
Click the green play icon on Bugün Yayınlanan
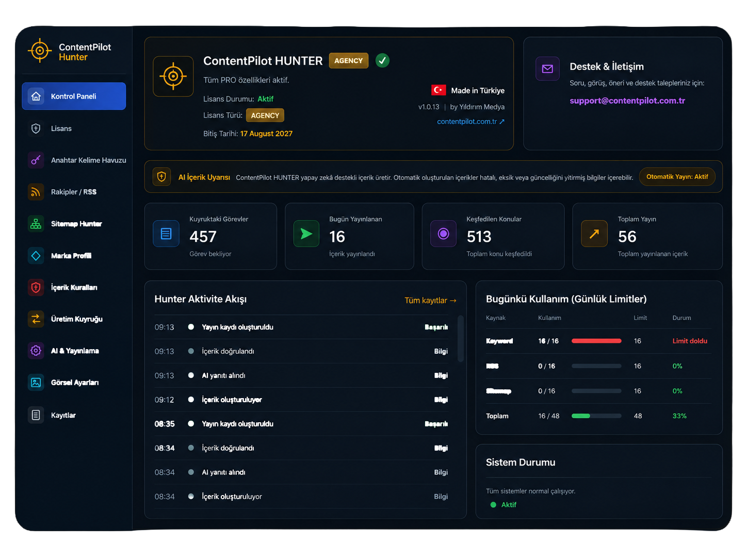pos(306,234)
